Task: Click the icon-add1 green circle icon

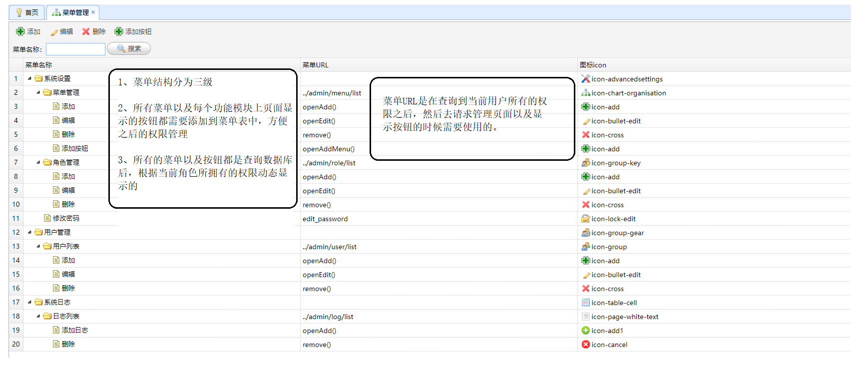Action: click(x=586, y=331)
